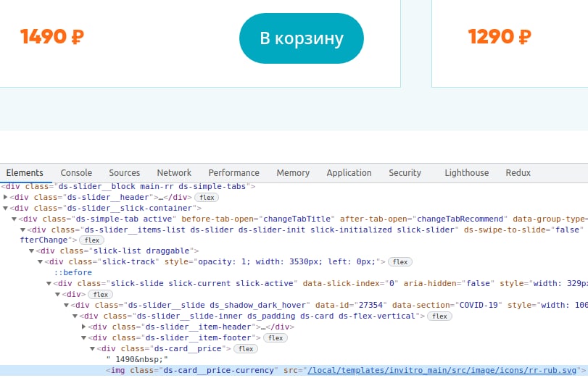588x378 pixels.
Task: Collapse the ds-slider__slide-inner div node
Action: tap(75, 316)
